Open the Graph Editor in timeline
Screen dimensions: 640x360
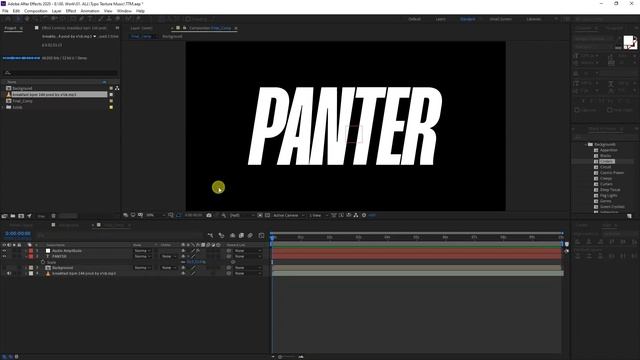coord(261,235)
